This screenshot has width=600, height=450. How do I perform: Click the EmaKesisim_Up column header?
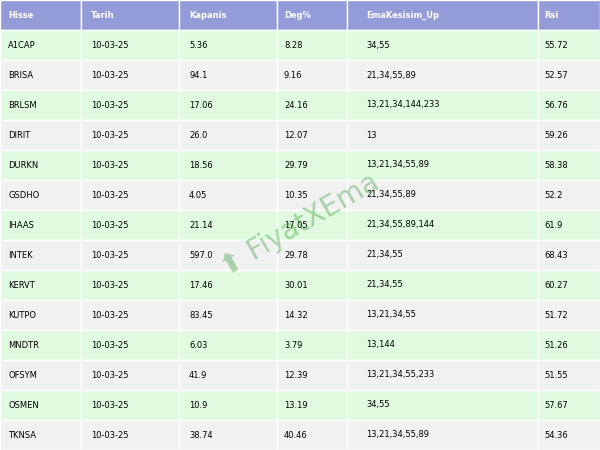[x=443, y=15]
